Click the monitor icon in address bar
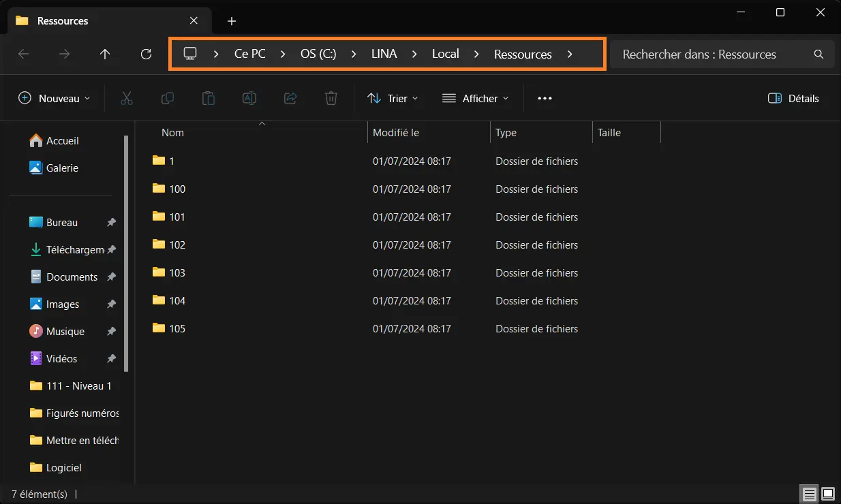Viewport: 841px width, 504px height. (x=190, y=54)
